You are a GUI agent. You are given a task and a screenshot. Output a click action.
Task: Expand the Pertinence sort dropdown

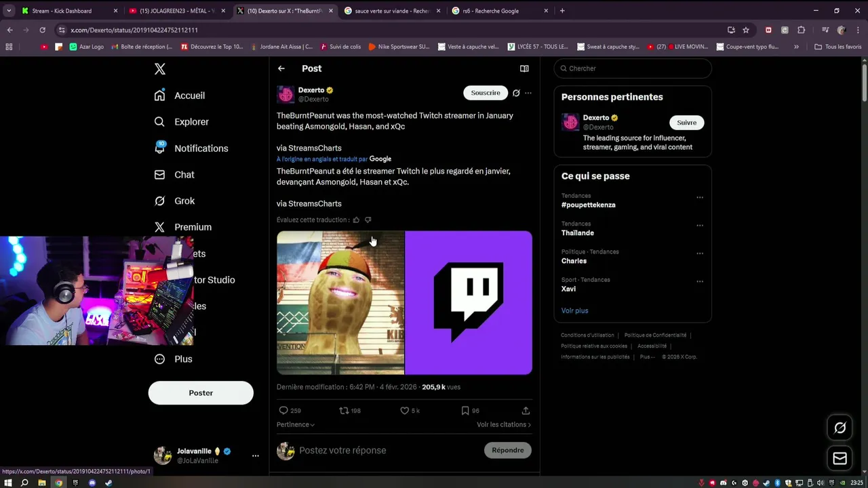(x=296, y=425)
